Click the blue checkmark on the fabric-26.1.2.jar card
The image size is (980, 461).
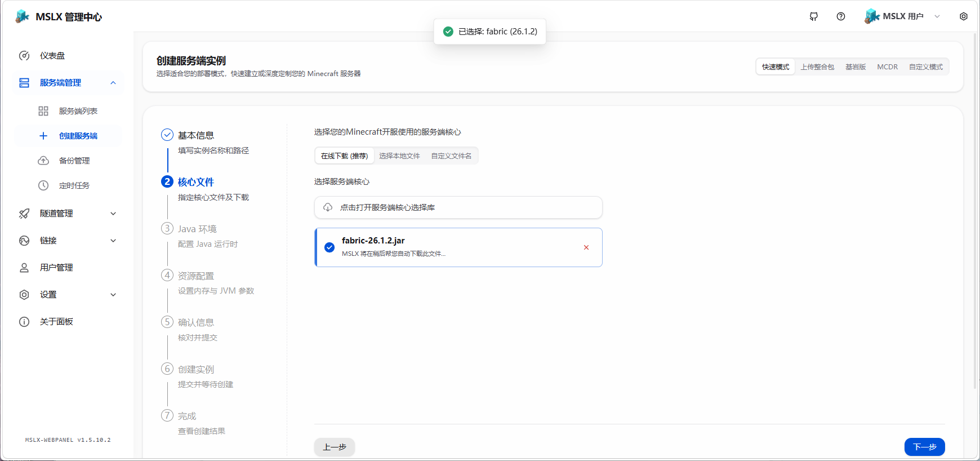pos(329,247)
